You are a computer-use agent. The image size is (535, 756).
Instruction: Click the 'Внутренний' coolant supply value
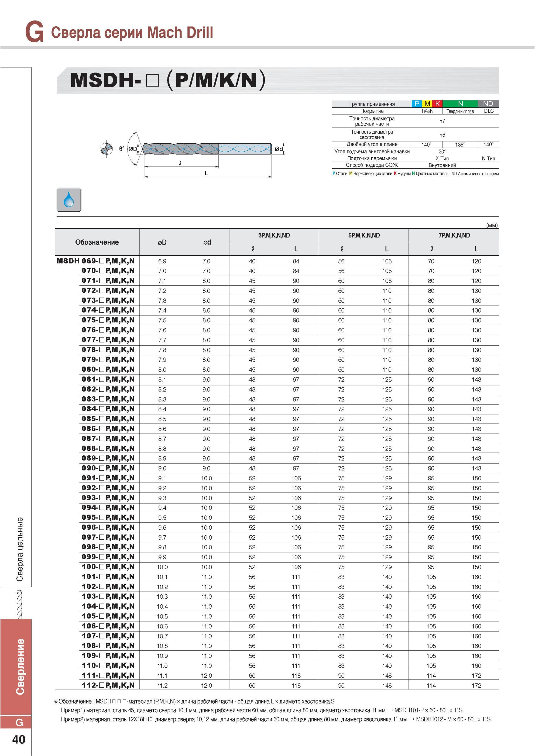point(442,165)
